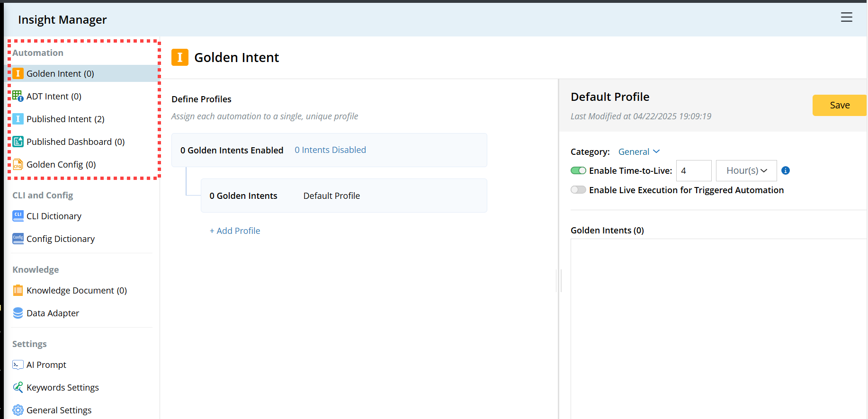Click the Save button

pyautogui.click(x=839, y=105)
